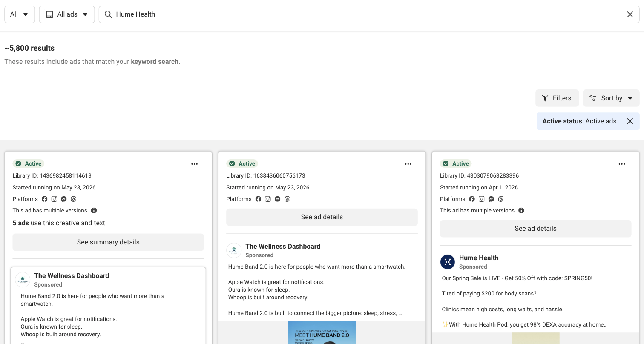Click Threads icon on ad 1638436060756173
Screen dimensions: 644x344
coord(287,199)
